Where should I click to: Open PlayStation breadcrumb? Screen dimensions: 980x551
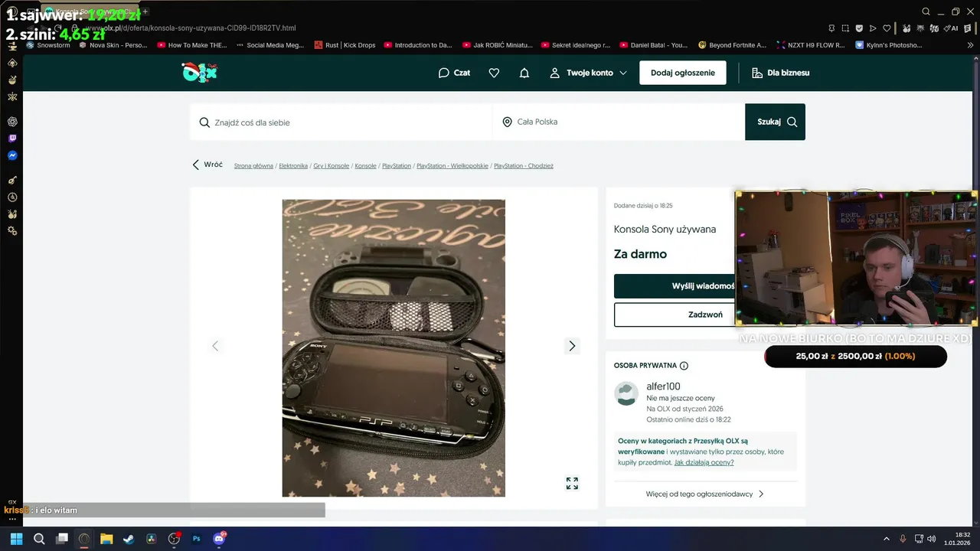click(x=397, y=166)
